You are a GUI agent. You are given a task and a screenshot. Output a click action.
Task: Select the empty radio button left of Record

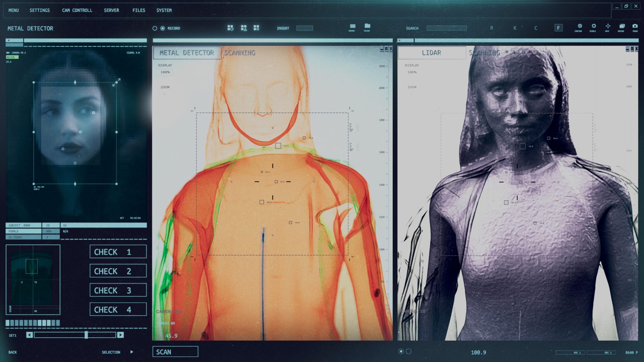[x=155, y=28]
